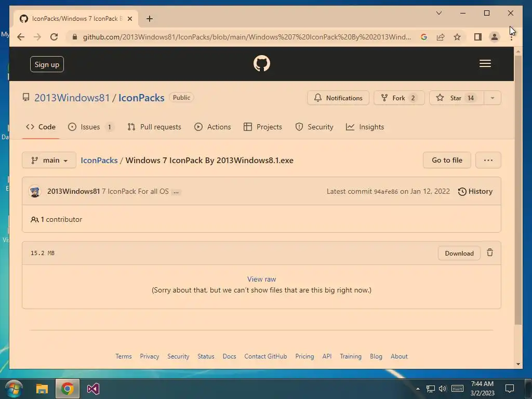This screenshot has height=399, width=532.
Task: Open the Privacy footer link
Action: 149,356
